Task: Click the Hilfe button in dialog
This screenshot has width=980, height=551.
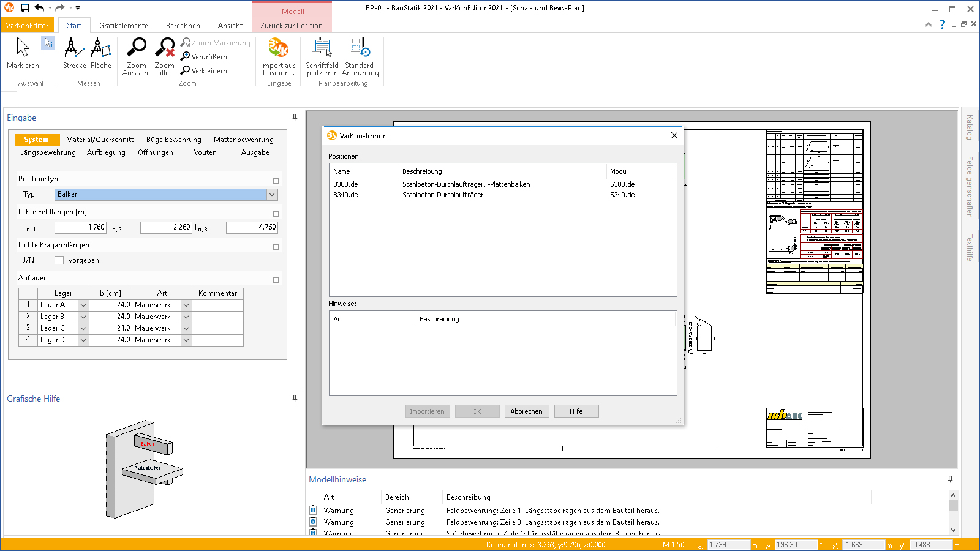Action: pos(576,411)
